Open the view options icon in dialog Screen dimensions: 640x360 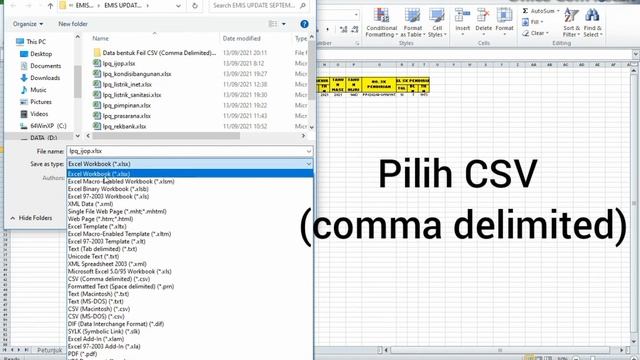[x=273, y=24]
